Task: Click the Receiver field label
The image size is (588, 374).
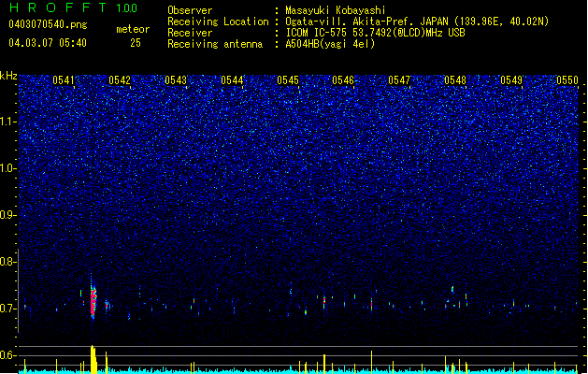Action: pos(190,33)
